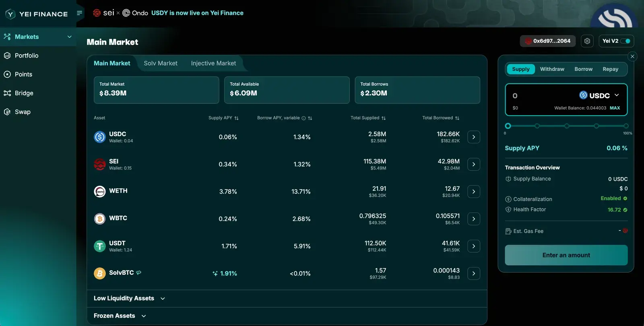The width and height of the screenshot is (644, 326).
Task: Open the USDC token selector dropdown
Action: (599, 95)
